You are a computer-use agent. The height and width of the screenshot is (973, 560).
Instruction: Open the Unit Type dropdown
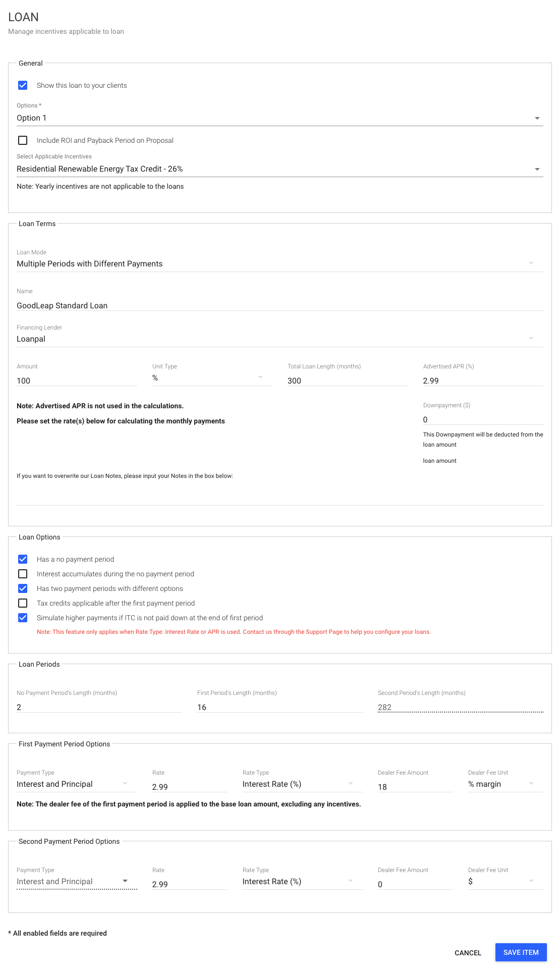point(260,376)
